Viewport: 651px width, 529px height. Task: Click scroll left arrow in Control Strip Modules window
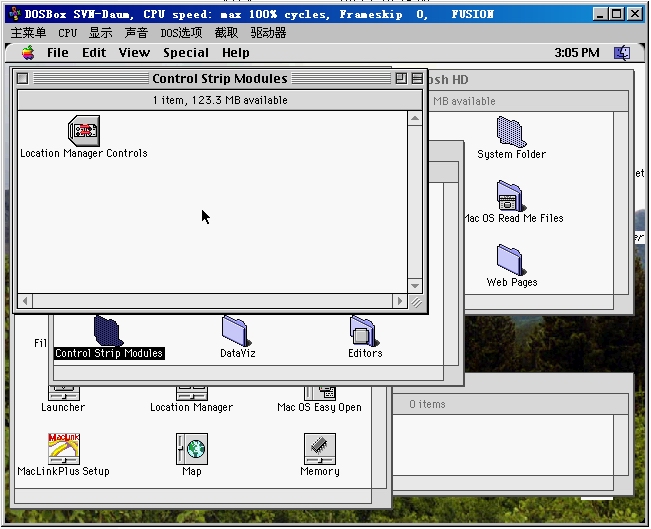tap(25, 301)
